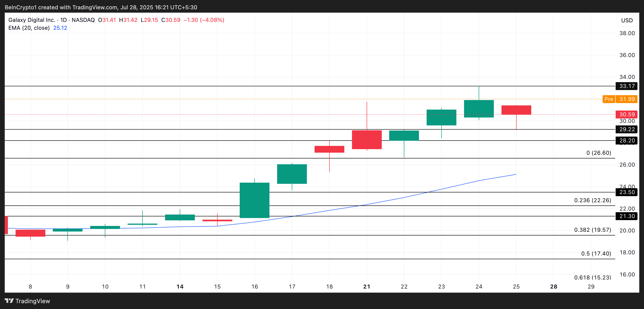Click the 23.50 price level label
The height and width of the screenshot is (309, 644).
click(x=627, y=192)
